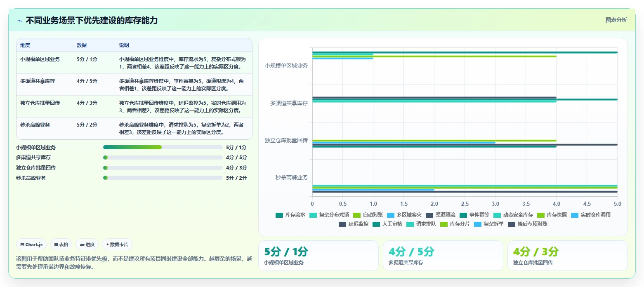Viewport: 644px width, 287px height.
Task: Click the table value 4分 / 5分
Action: pyautogui.click(x=87, y=81)
